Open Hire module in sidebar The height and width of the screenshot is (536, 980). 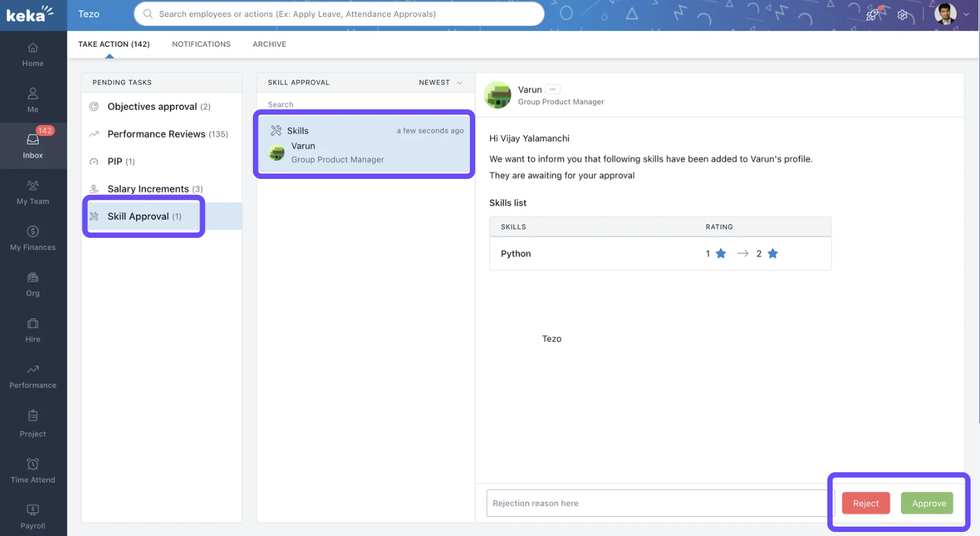tap(33, 330)
